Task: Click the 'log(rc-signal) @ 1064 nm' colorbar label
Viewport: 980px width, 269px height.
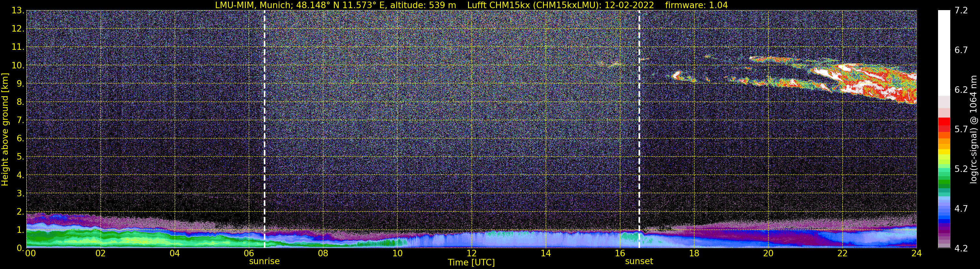Action: tap(973, 130)
